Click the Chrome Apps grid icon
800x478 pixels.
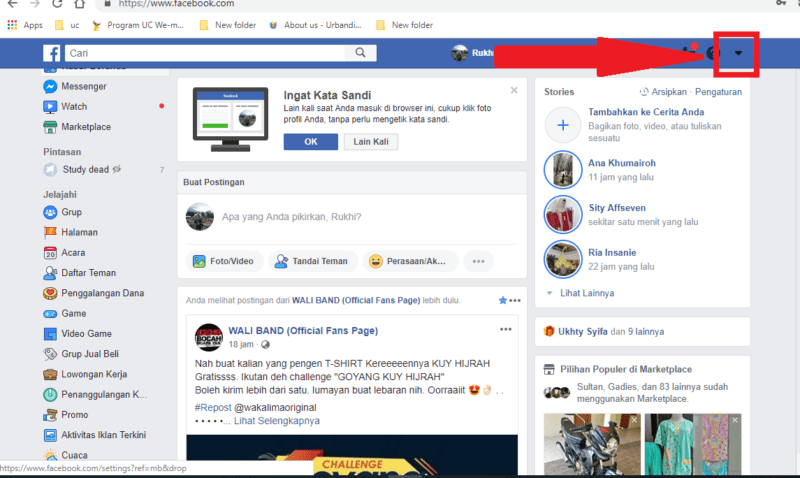click(x=12, y=25)
